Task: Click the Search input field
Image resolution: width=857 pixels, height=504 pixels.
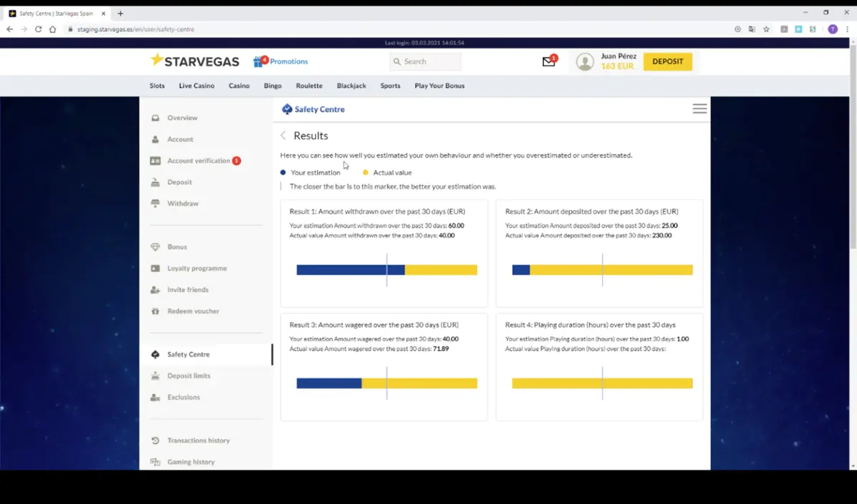Action: (426, 61)
